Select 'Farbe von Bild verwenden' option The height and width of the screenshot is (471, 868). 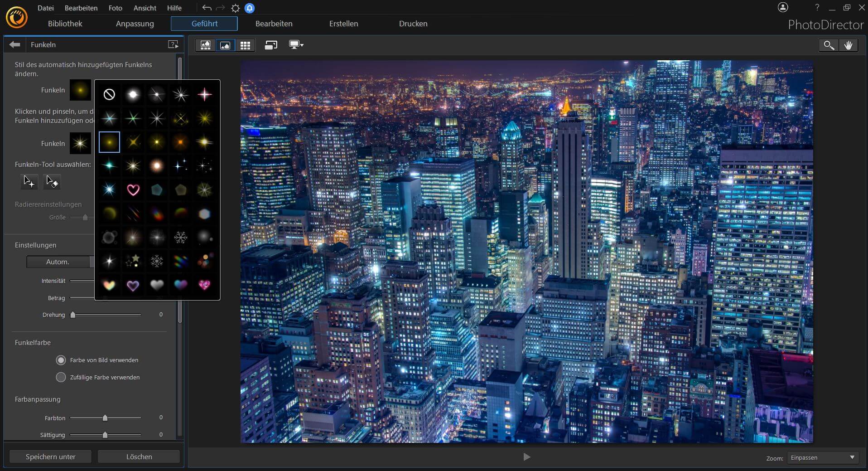click(61, 360)
